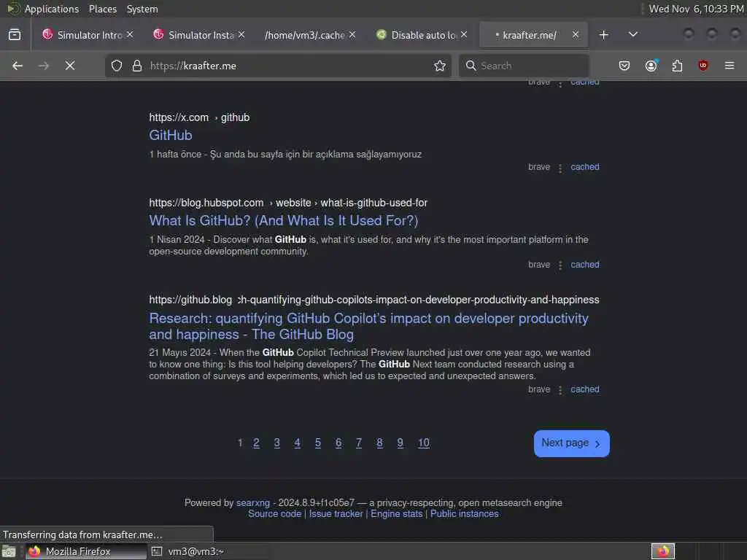Show desktop via bottom panel icon
The height and width of the screenshot is (560, 747).
[9, 551]
